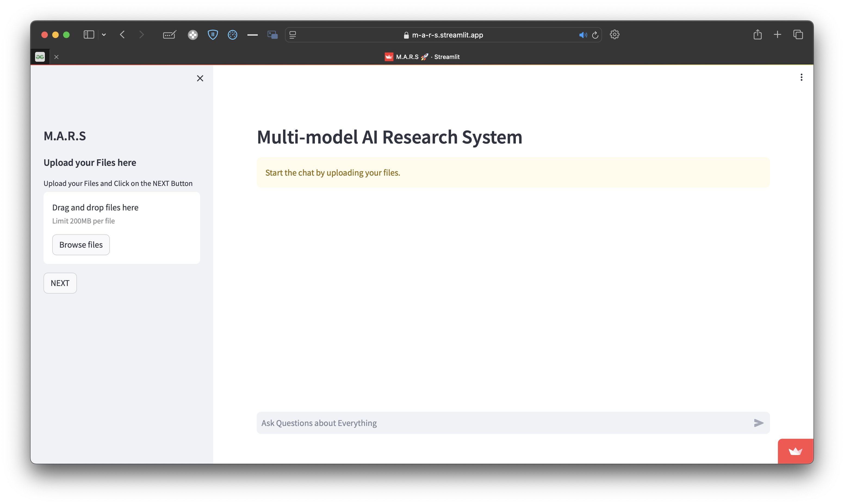This screenshot has width=844, height=504.
Task: Click the m-a-r-s.streamlit.app address bar
Action: tap(443, 35)
